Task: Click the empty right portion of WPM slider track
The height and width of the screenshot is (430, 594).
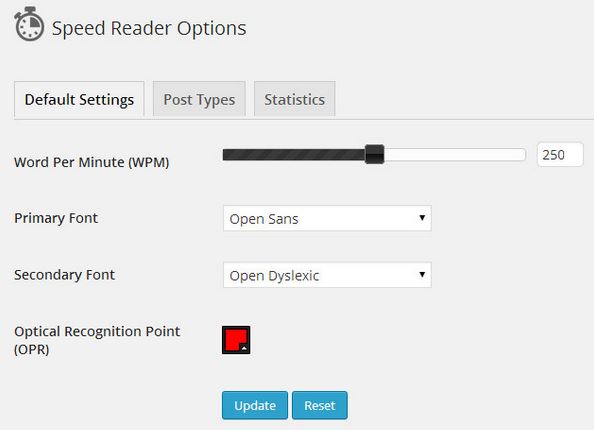Action: (x=455, y=155)
